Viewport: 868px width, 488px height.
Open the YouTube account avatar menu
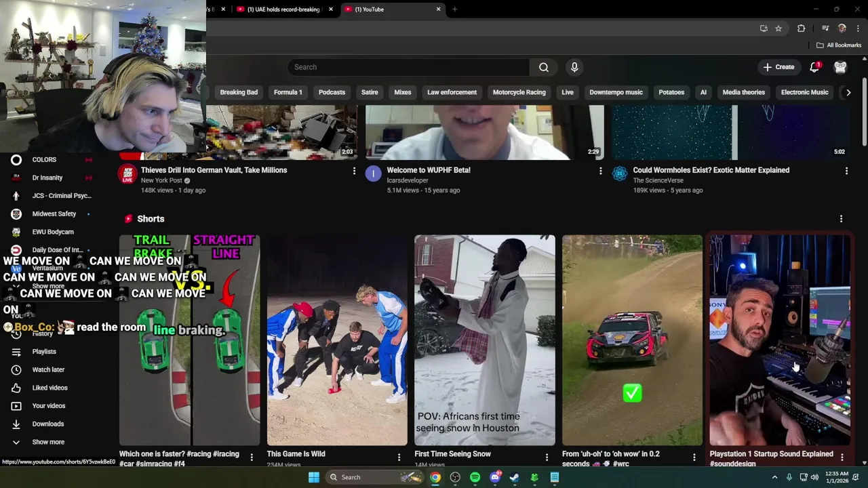(840, 67)
